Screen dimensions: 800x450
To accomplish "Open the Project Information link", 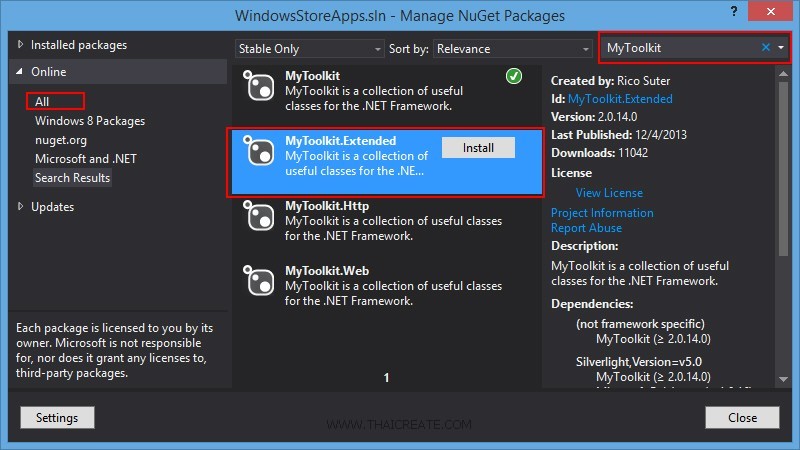I will click(602, 212).
